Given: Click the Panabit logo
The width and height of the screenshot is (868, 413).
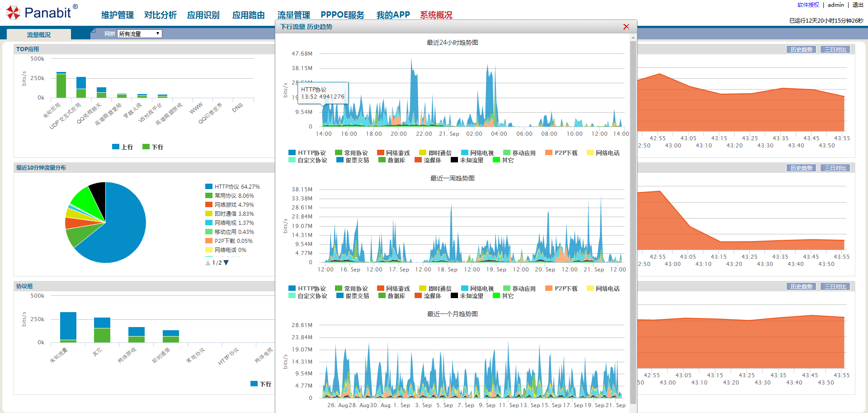Looking at the screenshot, I should coord(42,12).
